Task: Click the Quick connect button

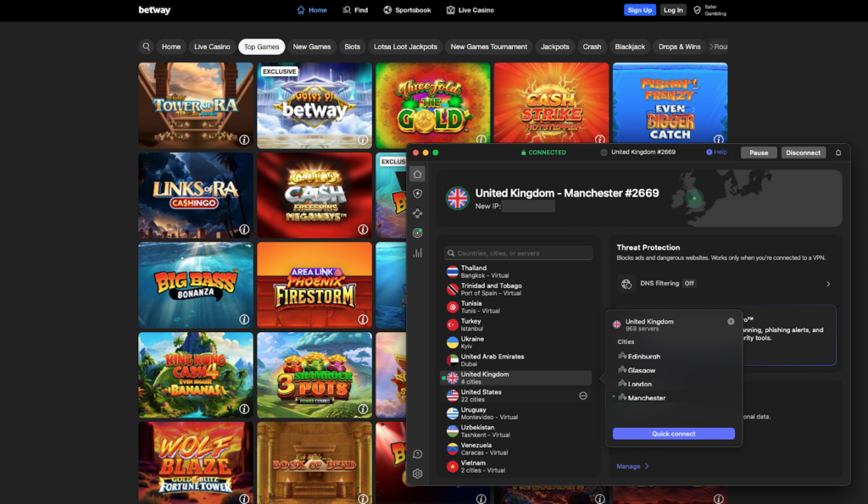Action: [673, 434]
